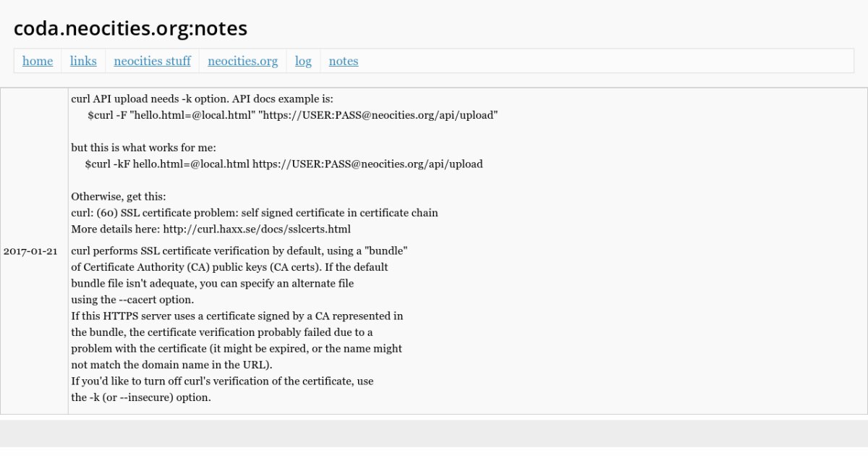Select the notes entry in the menu bar
The width and height of the screenshot is (868, 456).
coord(343,61)
